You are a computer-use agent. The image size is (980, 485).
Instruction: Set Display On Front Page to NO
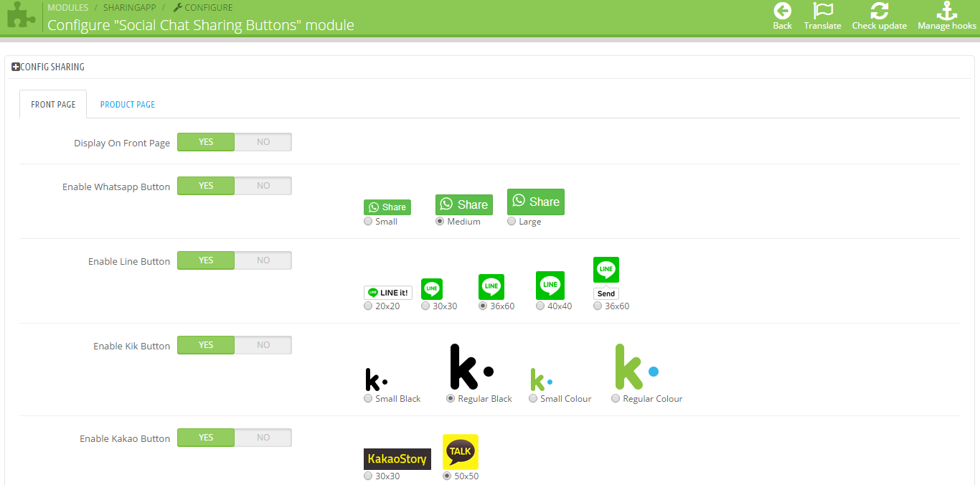click(263, 142)
